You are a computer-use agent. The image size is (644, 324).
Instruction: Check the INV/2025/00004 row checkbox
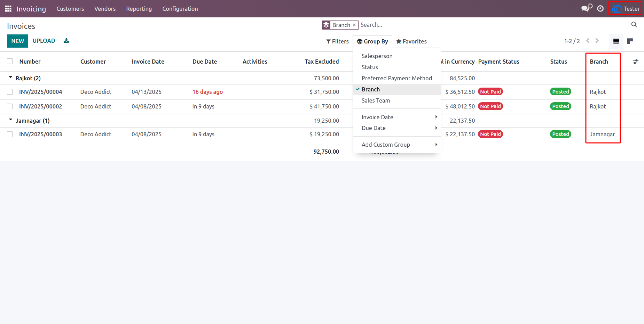10,92
